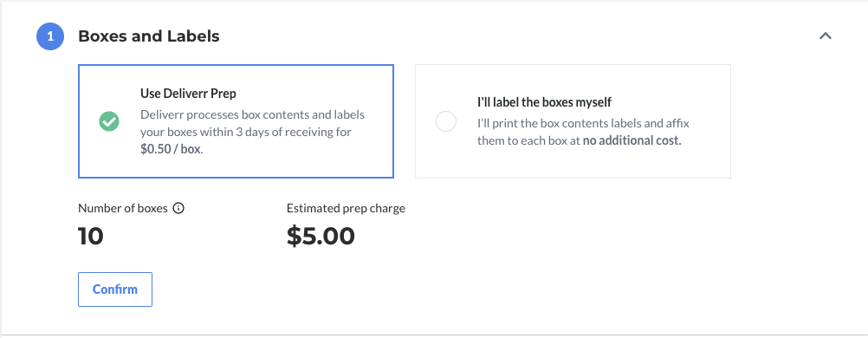The image size is (868, 338).
Task: Select the empty radio circle for self-labeling
Action: 446,121
